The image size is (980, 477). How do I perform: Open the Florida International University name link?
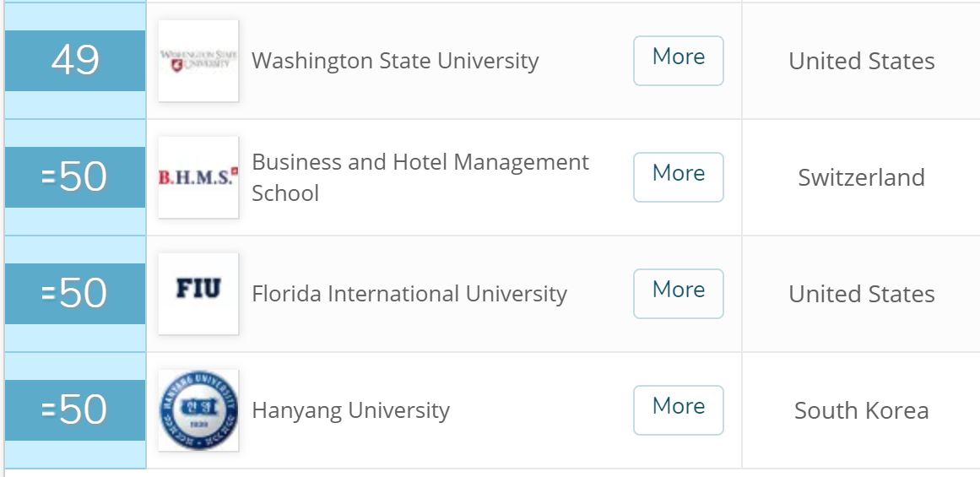(x=409, y=294)
